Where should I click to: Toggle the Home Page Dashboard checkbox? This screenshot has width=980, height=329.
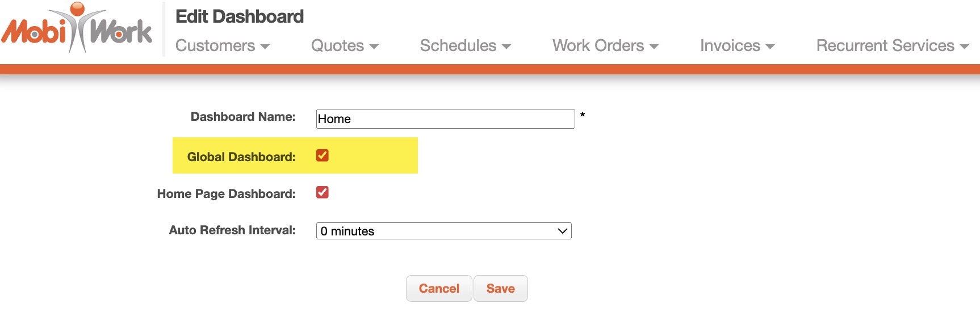click(x=323, y=193)
